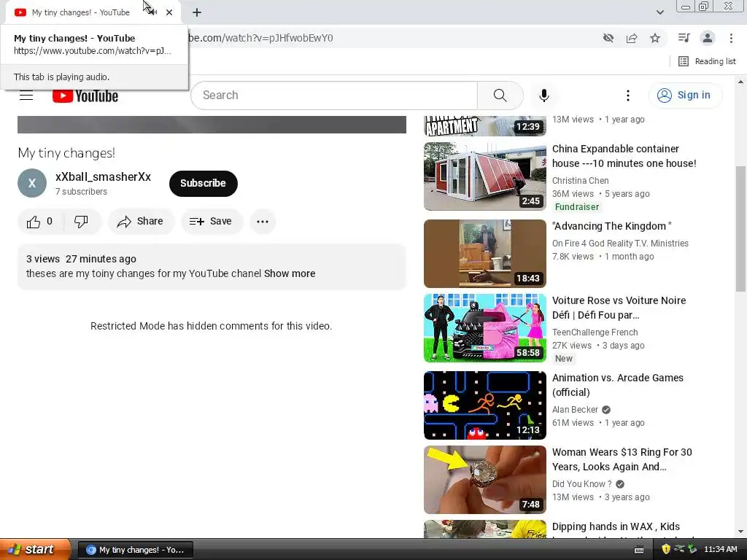747x560 pixels.
Task: Like the video with thumbs up
Action: 40,222
